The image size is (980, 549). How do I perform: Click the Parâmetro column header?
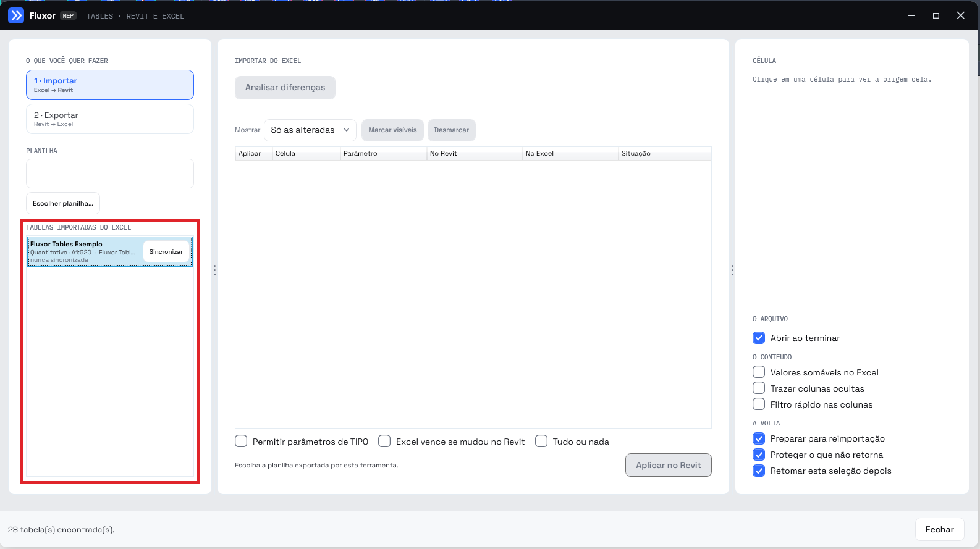[x=384, y=154]
